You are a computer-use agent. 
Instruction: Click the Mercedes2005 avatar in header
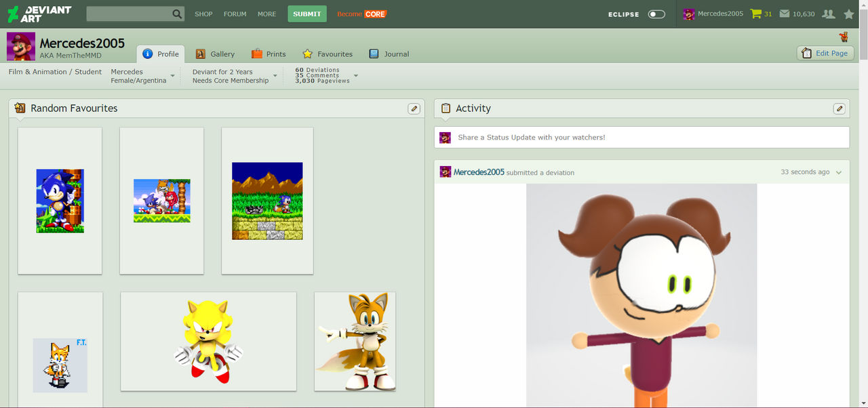689,14
